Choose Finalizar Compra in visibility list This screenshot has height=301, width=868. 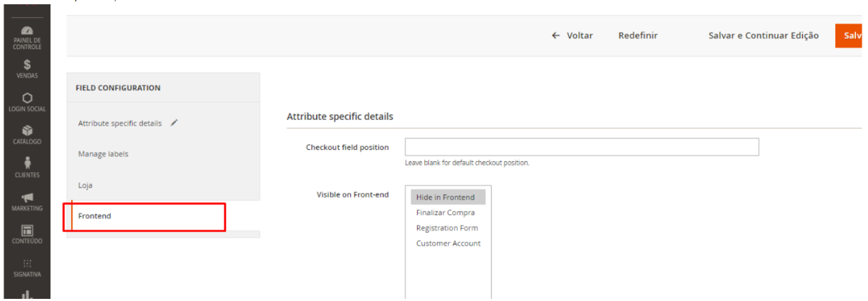pyautogui.click(x=445, y=213)
